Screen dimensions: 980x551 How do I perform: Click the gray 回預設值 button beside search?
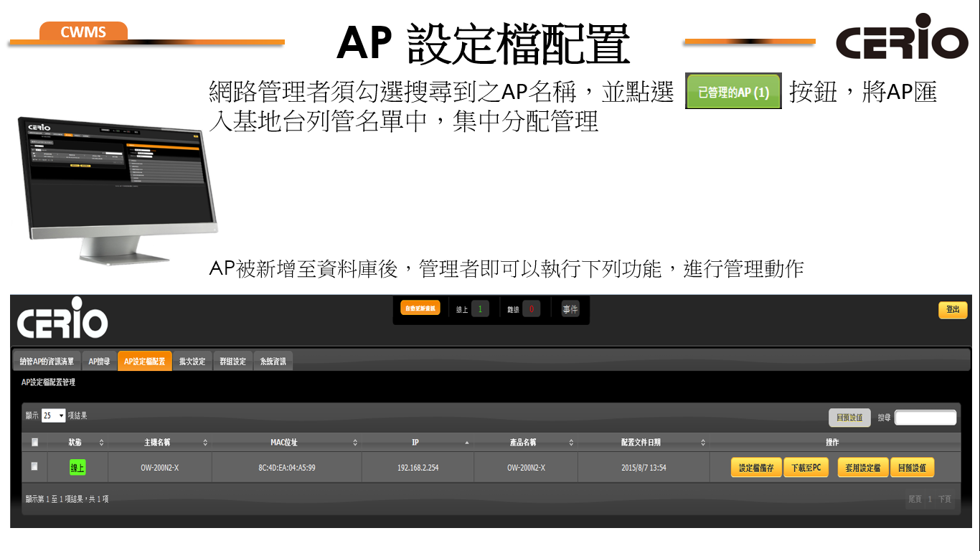coord(849,418)
